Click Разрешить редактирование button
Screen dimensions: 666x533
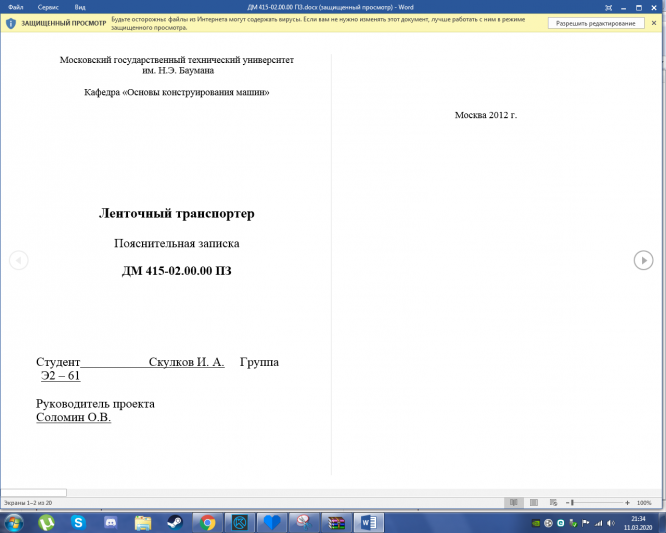tap(595, 23)
